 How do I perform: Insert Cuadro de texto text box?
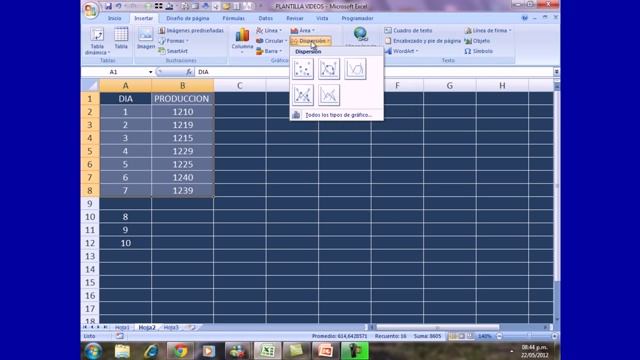click(x=408, y=30)
